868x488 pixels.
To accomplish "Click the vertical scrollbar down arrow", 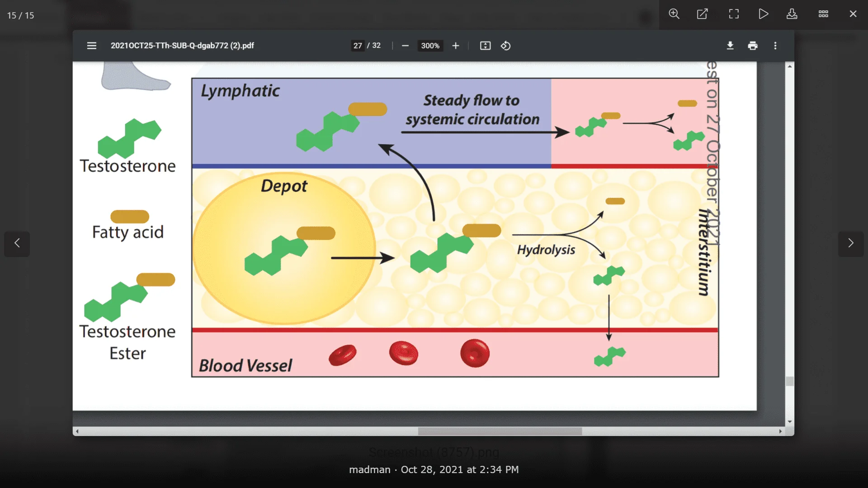I will [790, 422].
